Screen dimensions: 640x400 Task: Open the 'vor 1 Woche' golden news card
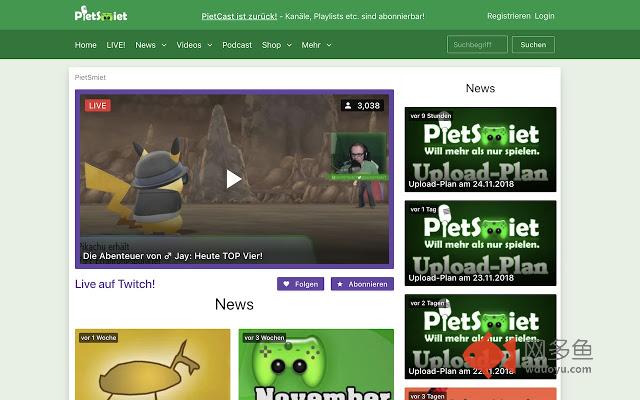153,364
